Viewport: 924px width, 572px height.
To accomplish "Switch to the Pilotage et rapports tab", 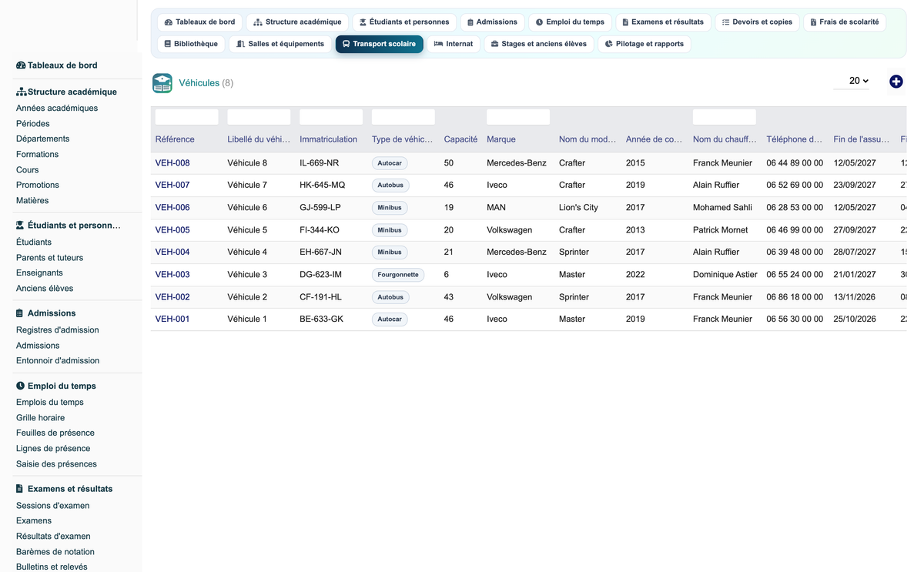I will coord(644,44).
